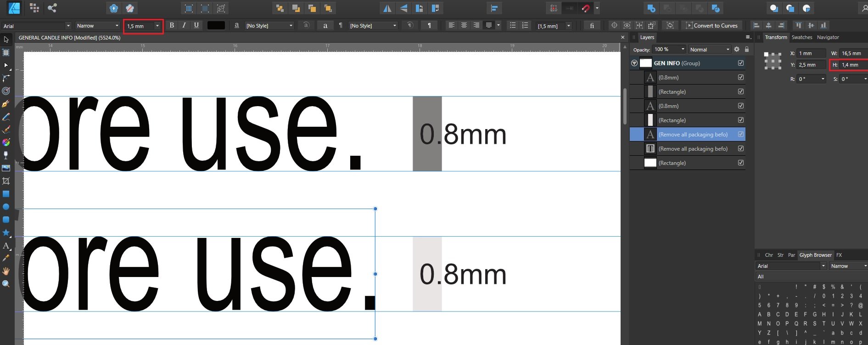Select the Place Image tool
This screenshot has width=868, height=345.
[x=6, y=168]
